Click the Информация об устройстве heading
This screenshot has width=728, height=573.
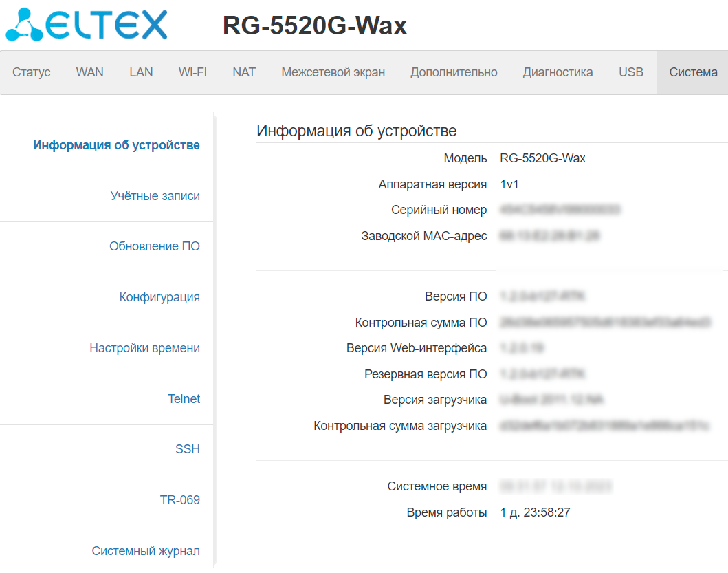tap(356, 131)
